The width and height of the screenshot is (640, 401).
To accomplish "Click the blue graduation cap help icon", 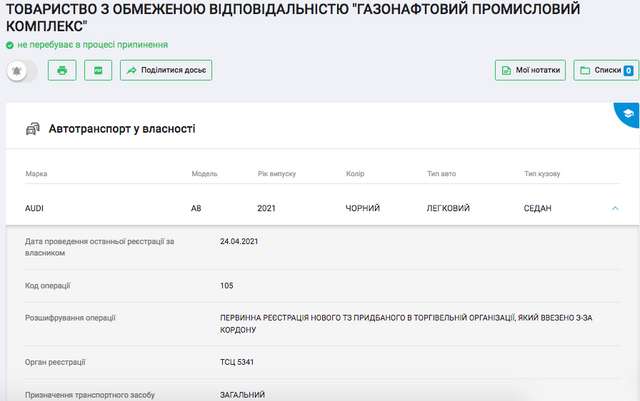I will click(628, 114).
